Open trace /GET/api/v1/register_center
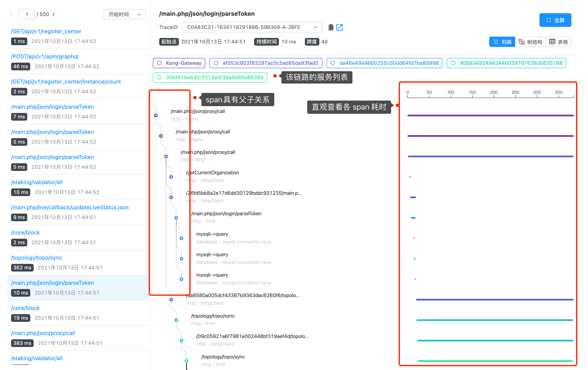The width and height of the screenshot is (588, 370). click(46, 31)
